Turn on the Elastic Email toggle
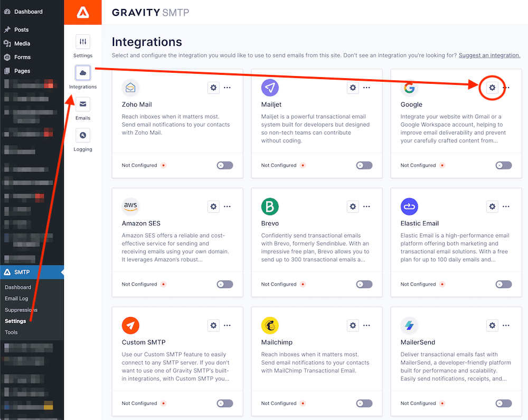Viewport: 528px width, 420px height. coord(503,284)
